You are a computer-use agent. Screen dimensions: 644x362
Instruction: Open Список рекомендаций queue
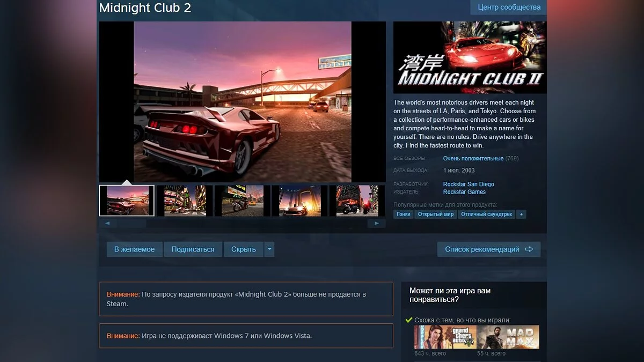point(489,249)
